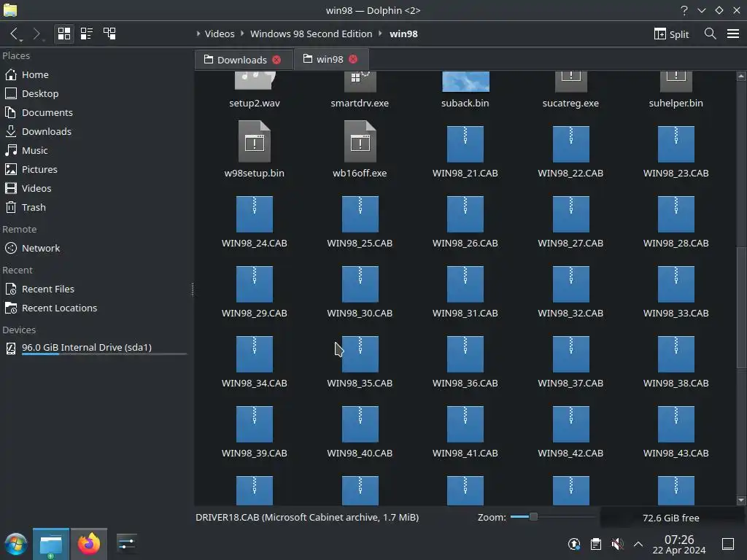
Task: Open the clipboard tray icon
Action: tap(596, 544)
